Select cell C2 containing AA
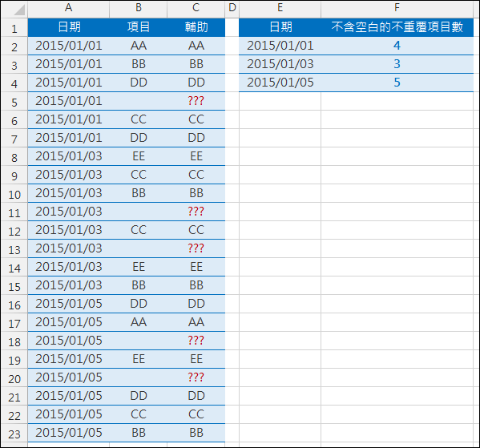Screen dimensions: 480x448 (196, 46)
